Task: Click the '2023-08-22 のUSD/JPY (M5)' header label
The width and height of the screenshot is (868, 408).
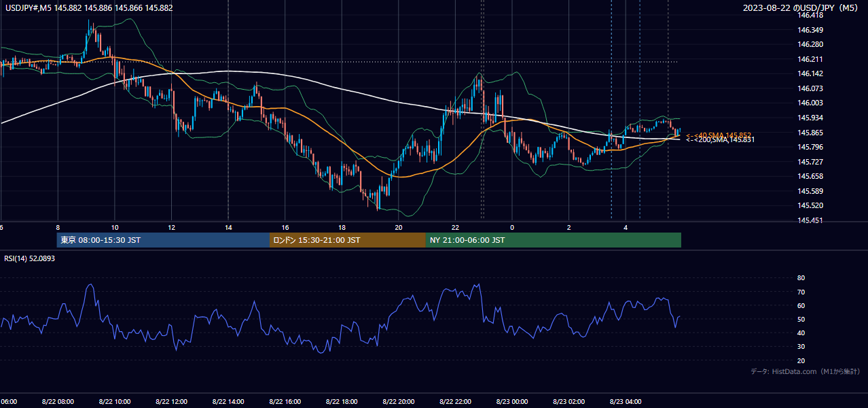Action: tap(801, 8)
